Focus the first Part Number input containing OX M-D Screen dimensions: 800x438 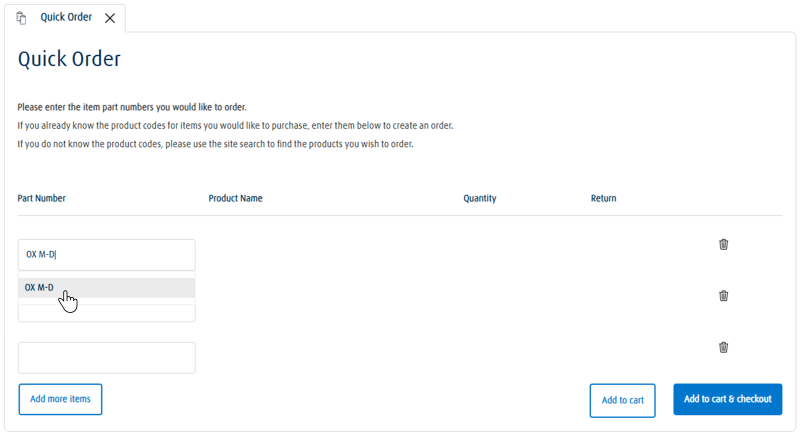106,255
